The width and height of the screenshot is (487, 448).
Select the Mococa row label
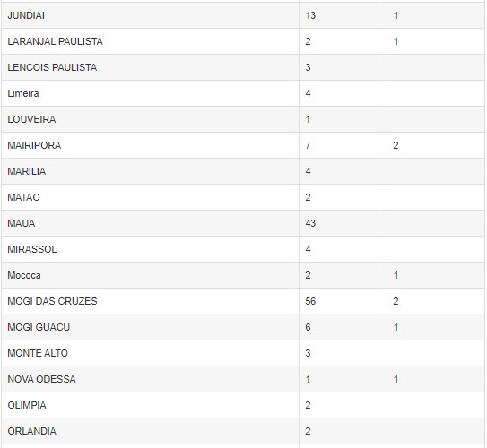[x=24, y=275]
